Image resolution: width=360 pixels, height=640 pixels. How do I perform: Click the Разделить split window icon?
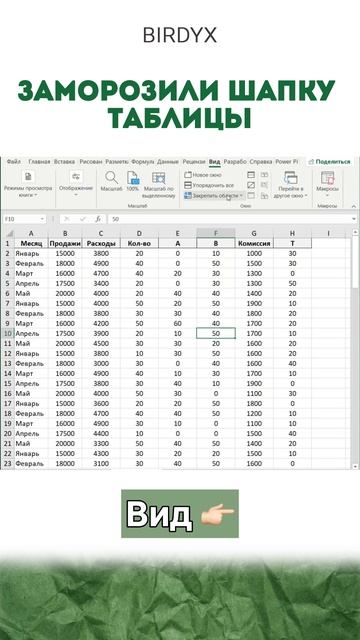coord(251,175)
